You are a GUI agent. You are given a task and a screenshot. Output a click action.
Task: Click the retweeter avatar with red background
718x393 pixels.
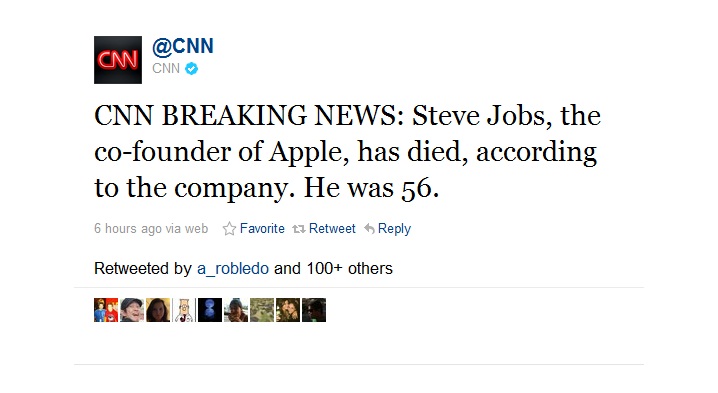(106, 310)
